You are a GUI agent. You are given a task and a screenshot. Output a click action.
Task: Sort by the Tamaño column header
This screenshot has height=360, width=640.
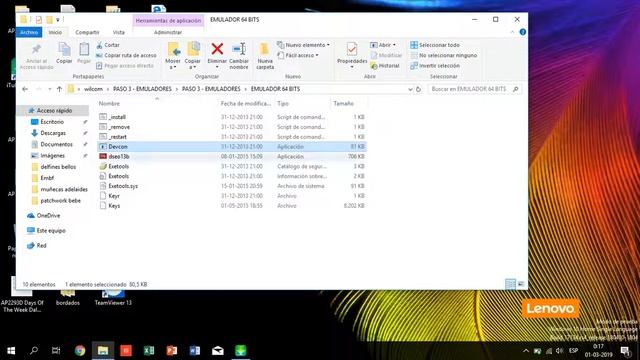click(x=343, y=104)
